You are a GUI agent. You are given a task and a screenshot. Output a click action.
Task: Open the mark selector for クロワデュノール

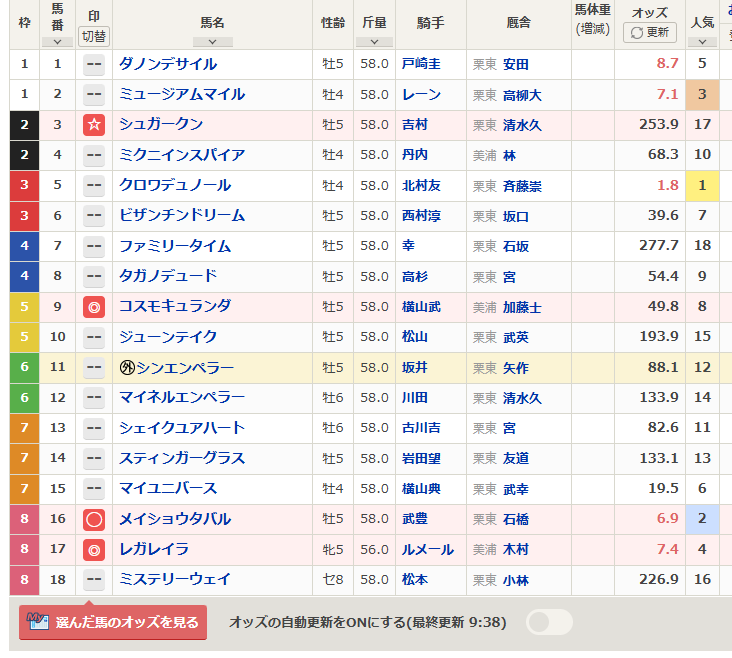point(94,185)
